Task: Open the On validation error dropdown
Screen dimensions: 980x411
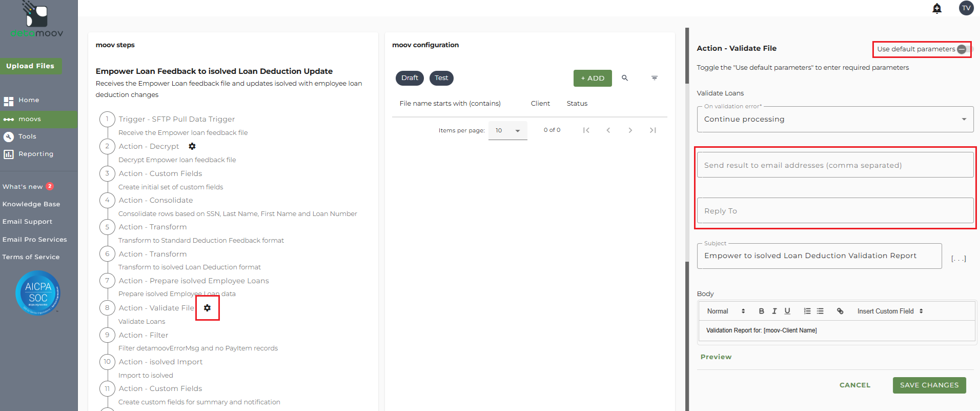Action: [x=835, y=119]
